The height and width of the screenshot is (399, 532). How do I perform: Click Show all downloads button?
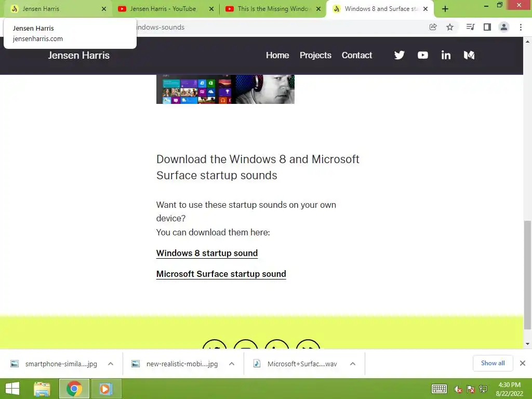pos(493,363)
